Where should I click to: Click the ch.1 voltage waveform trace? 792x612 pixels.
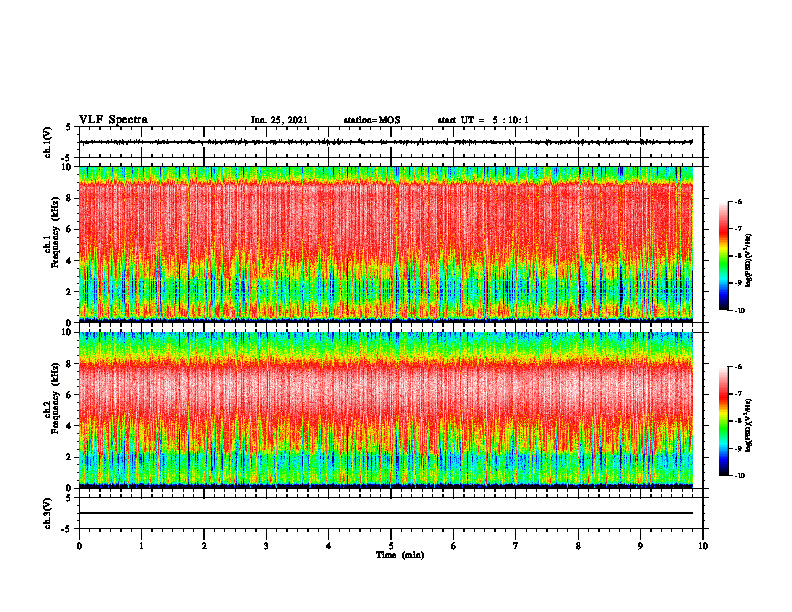point(386,142)
